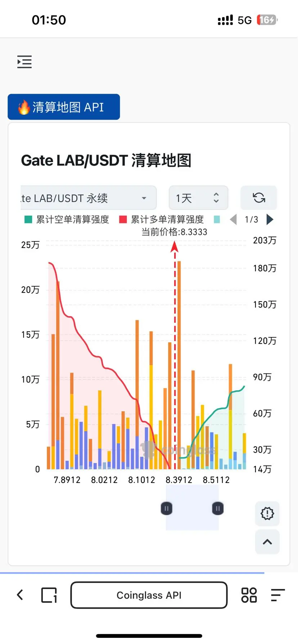The image size is (298, 644).
Task: Tap the battery indicator in status bar
Action: [x=267, y=20]
